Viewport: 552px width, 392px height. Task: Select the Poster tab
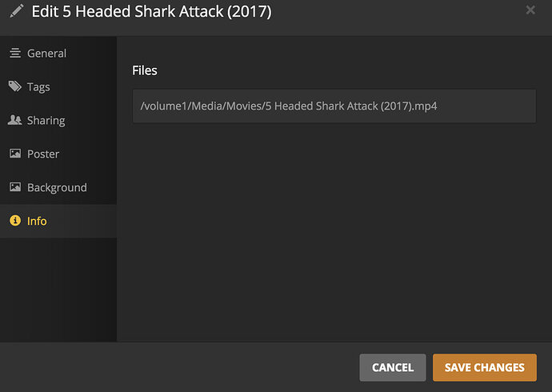(43, 154)
